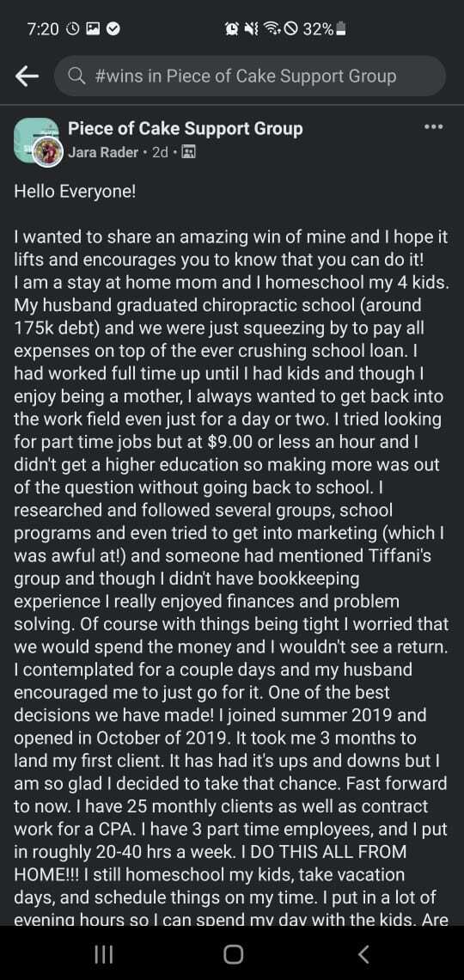Tap the checkmark circle notification icon
The image size is (464, 980).
[x=113, y=28]
